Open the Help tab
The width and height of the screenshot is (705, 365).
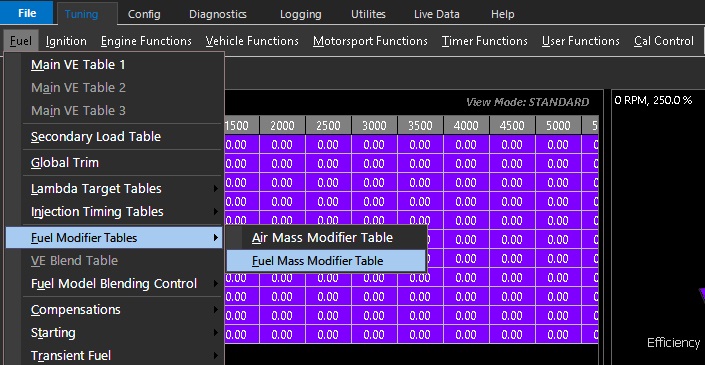[x=502, y=14]
